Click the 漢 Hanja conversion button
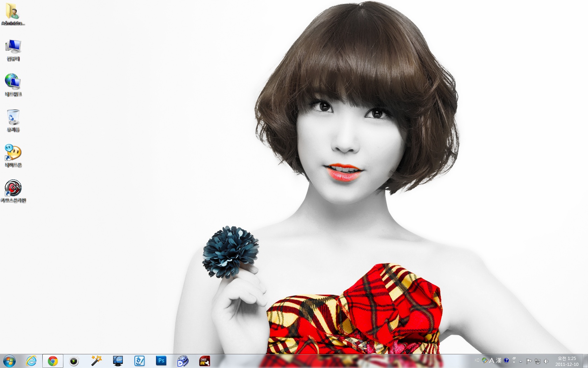This screenshot has height=368, width=588. point(499,360)
